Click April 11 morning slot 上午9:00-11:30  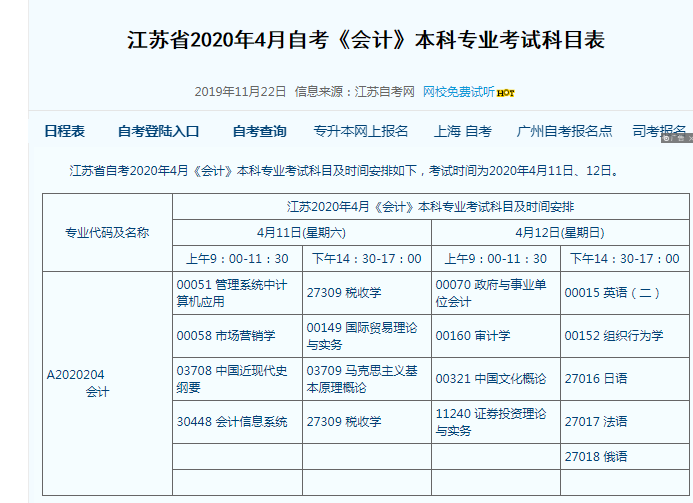pos(237,259)
